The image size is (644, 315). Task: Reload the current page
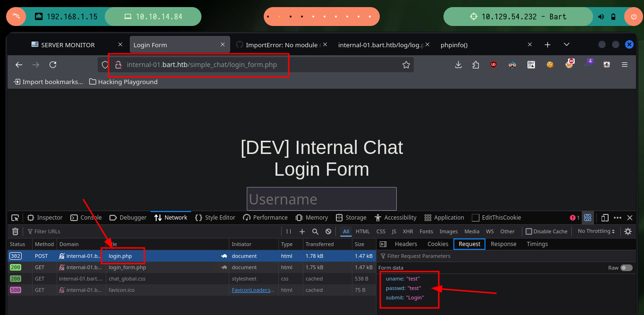point(53,65)
